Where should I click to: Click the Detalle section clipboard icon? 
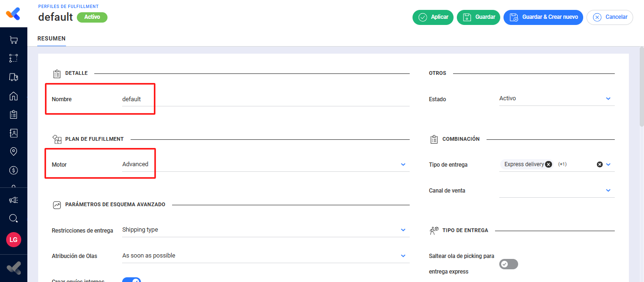pos(57,73)
